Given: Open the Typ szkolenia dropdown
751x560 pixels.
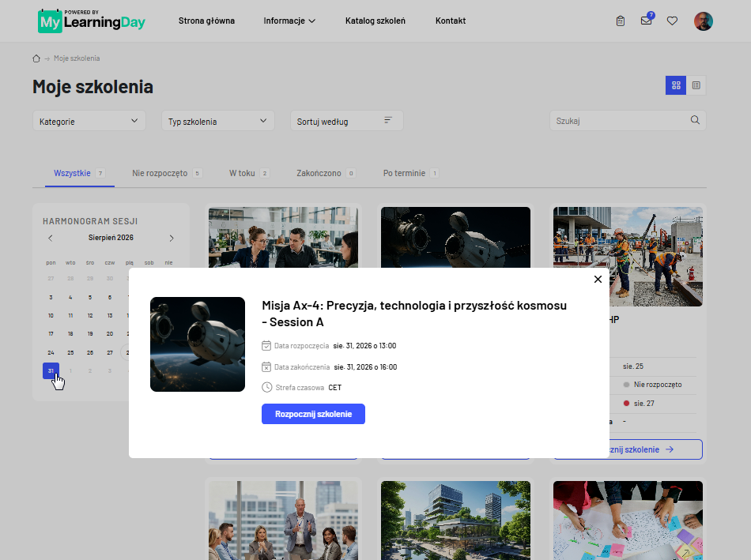Looking at the screenshot, I should (218, 121).
